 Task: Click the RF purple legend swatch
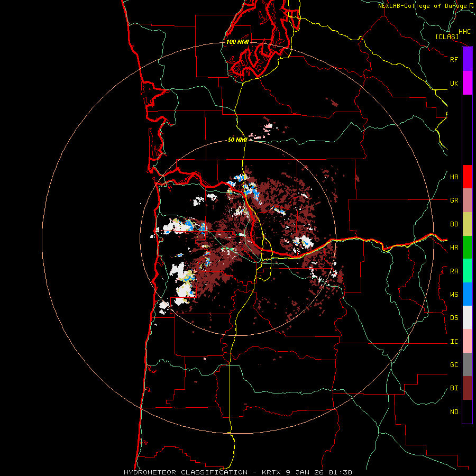(467, 59)
